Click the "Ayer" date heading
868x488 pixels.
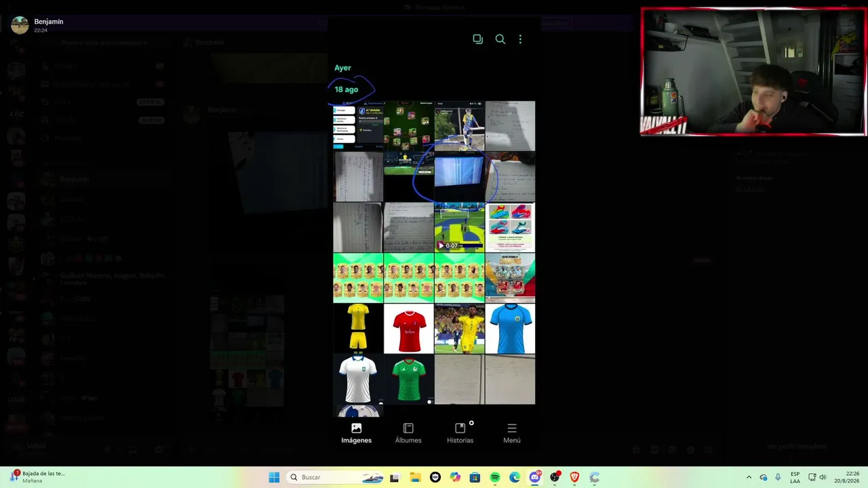tap(342, 68)
